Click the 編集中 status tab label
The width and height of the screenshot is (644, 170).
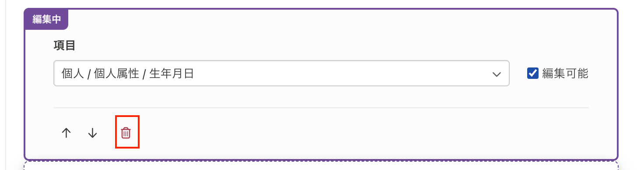click(x=46, y=20)
